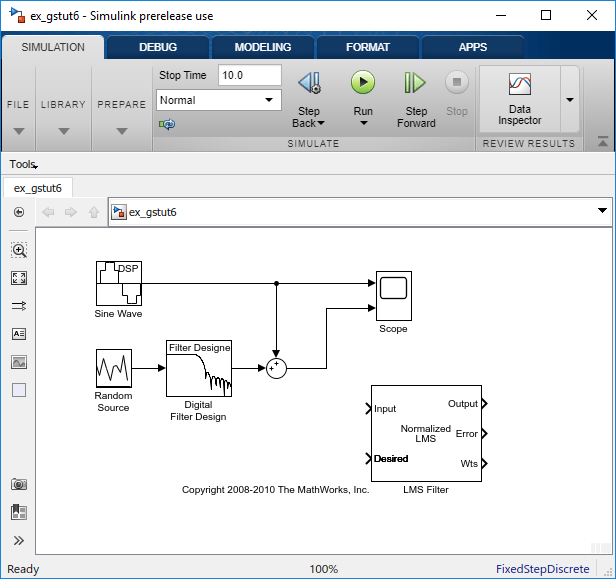The image size is (616, 579).
Task: Click the Desired input port
Action: pos(368,458)
